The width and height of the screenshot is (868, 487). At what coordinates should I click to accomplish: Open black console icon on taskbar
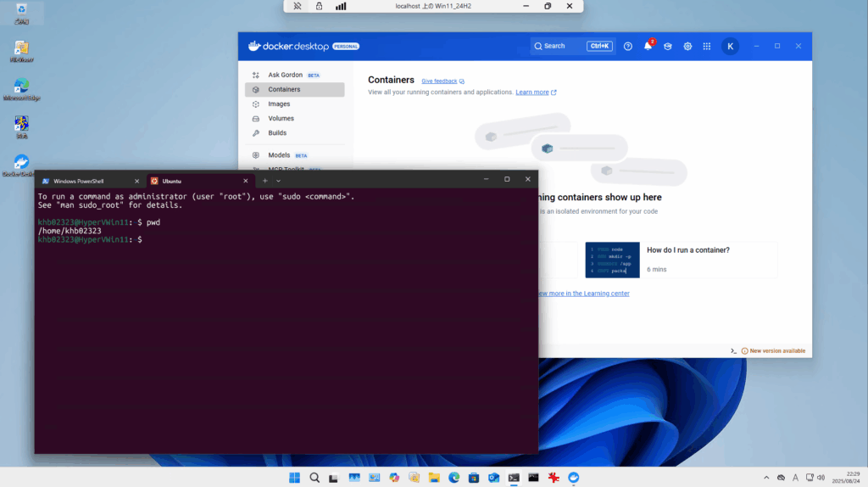(534, 478)
